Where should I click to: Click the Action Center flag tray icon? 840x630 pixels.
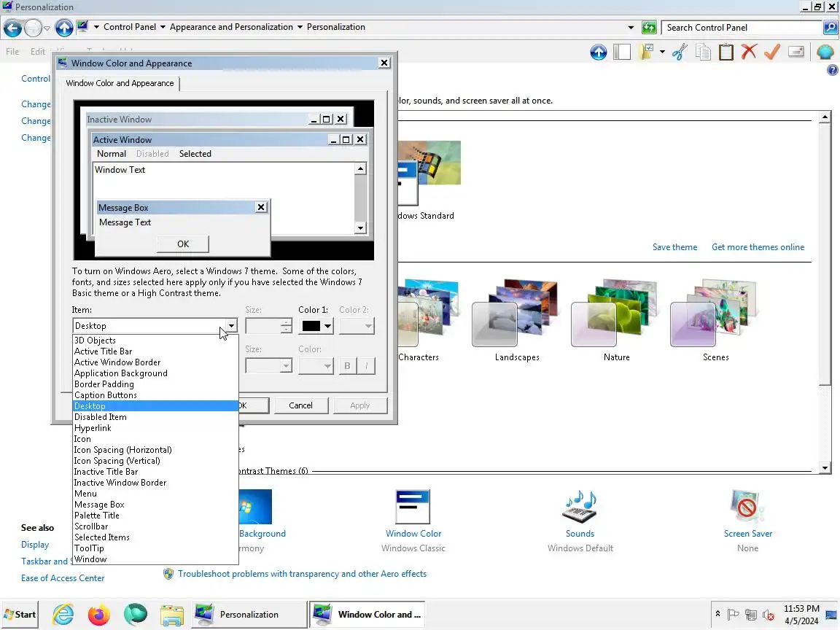pyautogui.click(x=734, y=615)
